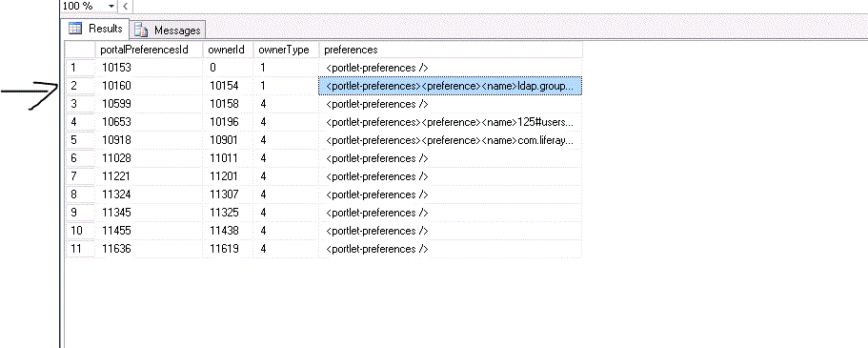Click cell 11221 in portalPreferencesId
The width and height of the screenshot is (868, 348).
149,176
